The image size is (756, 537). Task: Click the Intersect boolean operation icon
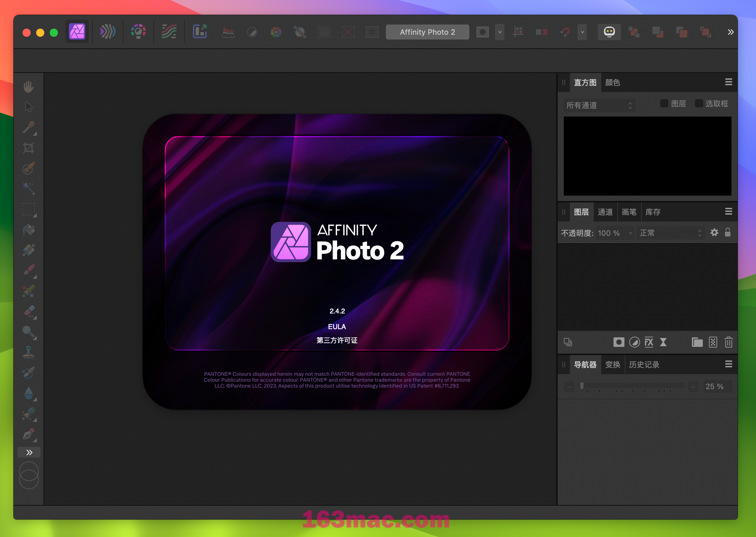681,32
